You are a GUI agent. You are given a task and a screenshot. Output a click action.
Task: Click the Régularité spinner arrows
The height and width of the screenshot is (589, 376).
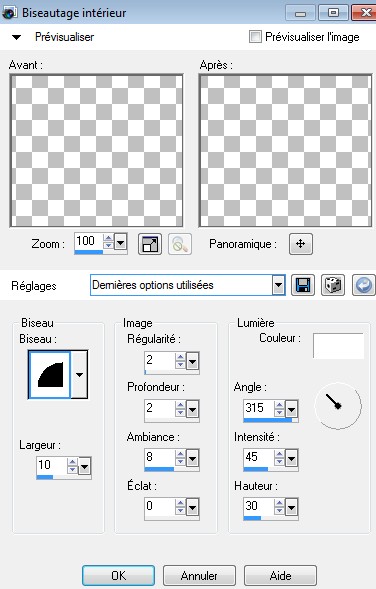tap(180, 361)
